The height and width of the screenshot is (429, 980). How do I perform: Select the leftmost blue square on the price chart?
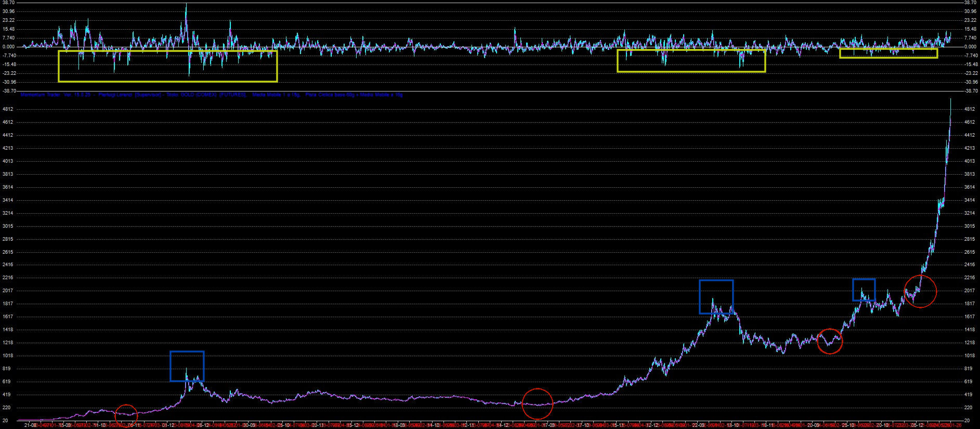click(x=187, y=366)
